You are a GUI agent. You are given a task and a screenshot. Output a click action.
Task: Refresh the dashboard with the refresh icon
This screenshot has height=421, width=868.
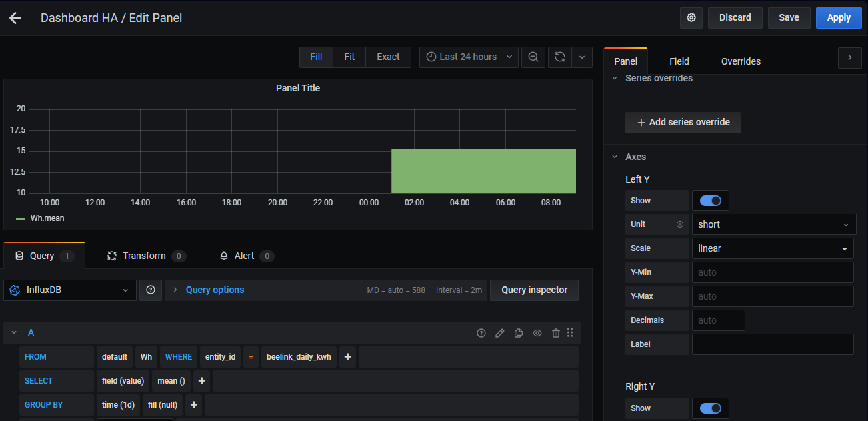(559, 57)
